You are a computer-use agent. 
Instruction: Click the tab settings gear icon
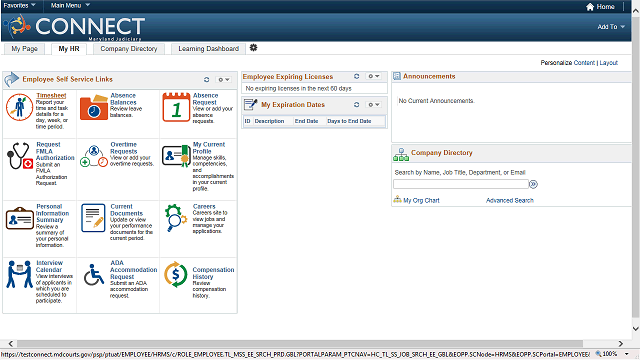coord(253,48)
